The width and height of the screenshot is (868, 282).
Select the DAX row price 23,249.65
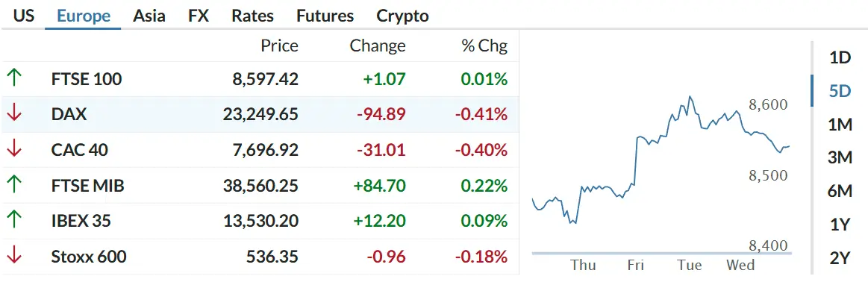point(260,114)
